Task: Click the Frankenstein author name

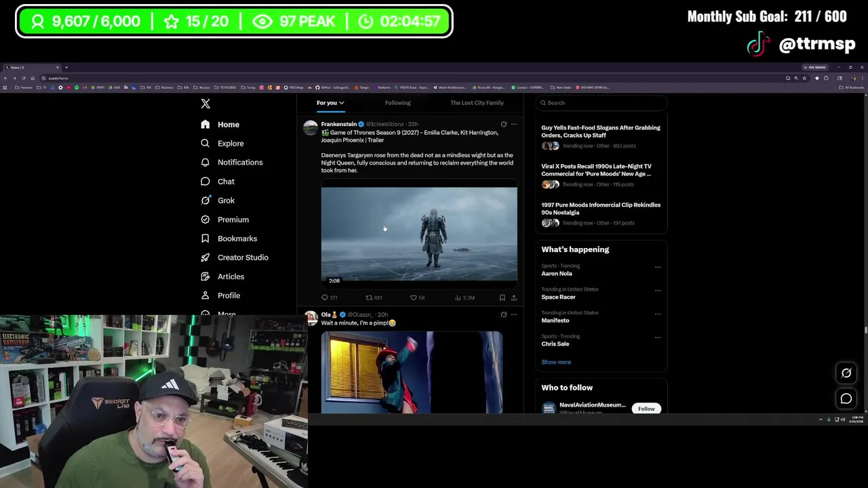Action: click(x=339, y=124)
